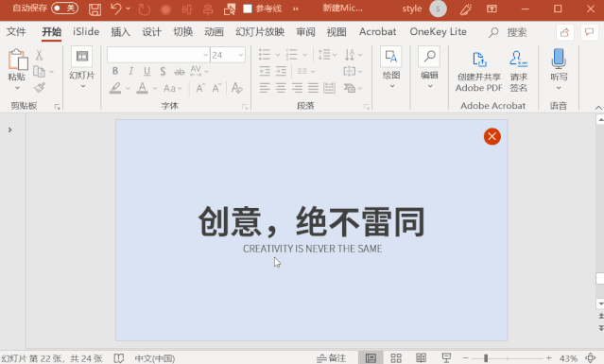Switch to the 动画 tab
Viewport: 604px width, 364px height.
tap(215, 32)
